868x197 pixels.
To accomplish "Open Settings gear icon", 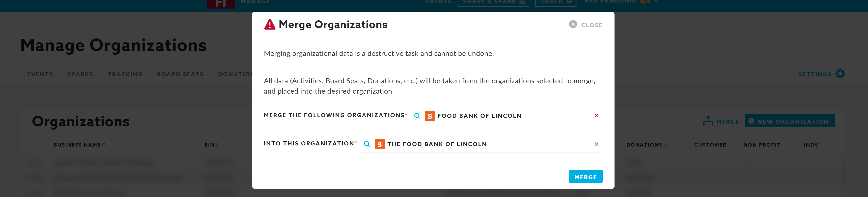I will click(840, 74).
